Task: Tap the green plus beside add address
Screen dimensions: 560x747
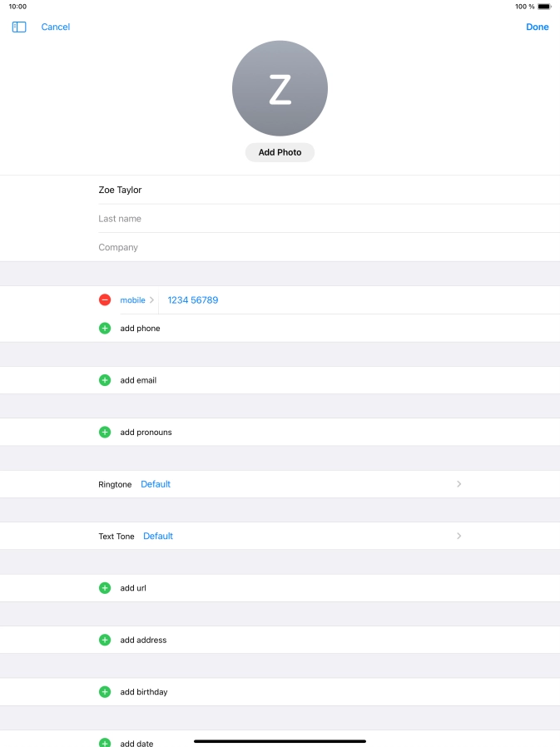Action: [105, 641]
